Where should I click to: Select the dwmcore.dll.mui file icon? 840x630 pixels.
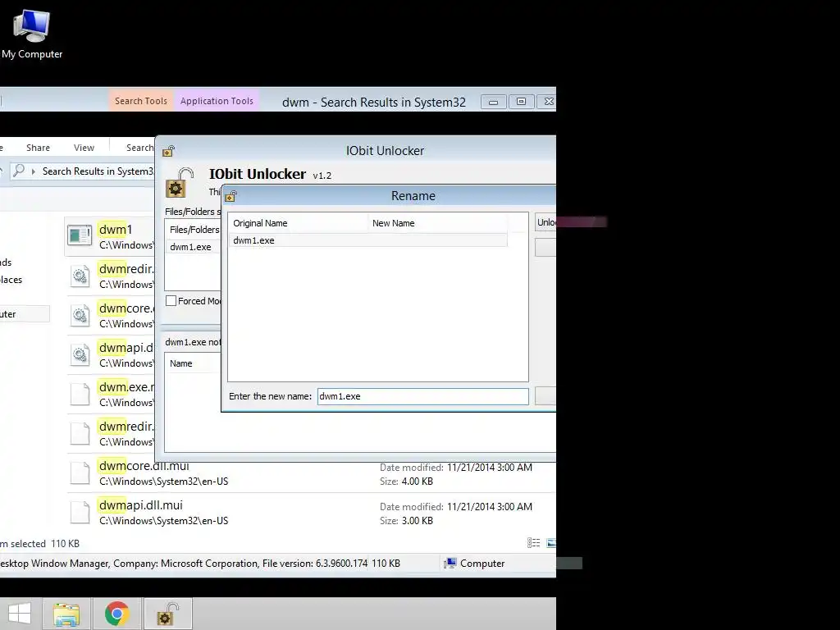coord(80,472)
